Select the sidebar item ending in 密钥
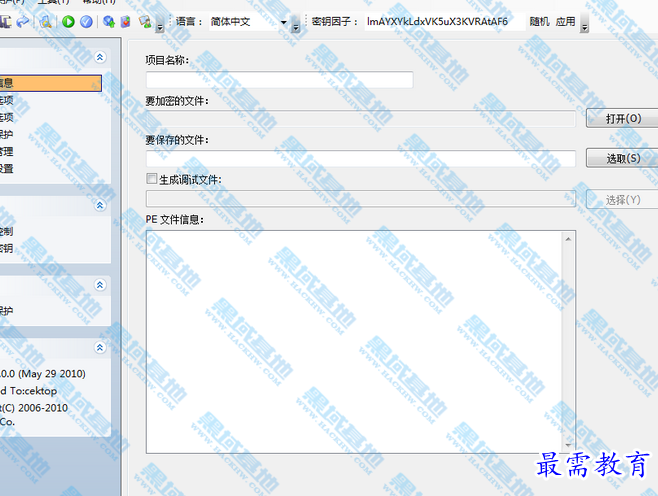 point(7,248)
